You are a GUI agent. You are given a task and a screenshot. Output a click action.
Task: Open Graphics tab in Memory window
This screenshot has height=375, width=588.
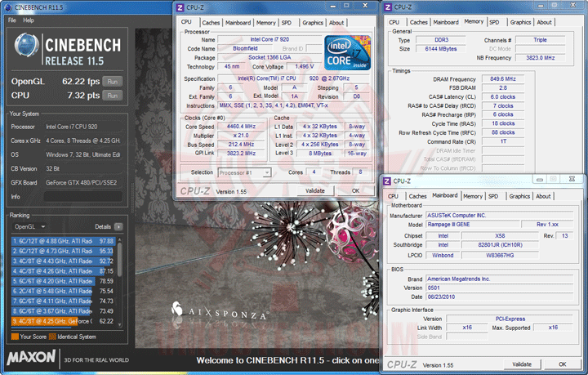(520, 22)
